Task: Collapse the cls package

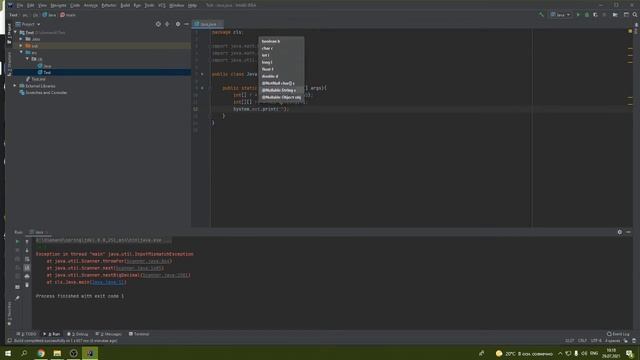Action: pyautogui.click(x=27, y=59)
